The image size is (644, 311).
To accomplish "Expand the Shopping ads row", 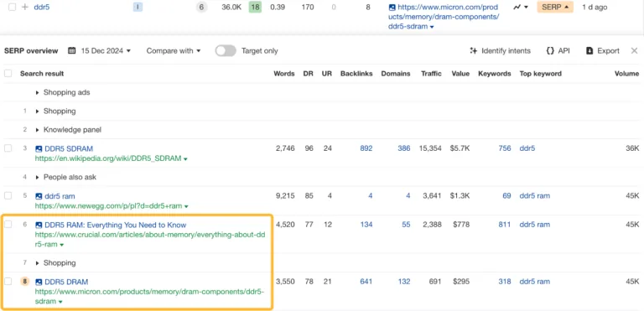I will [38, 93].
